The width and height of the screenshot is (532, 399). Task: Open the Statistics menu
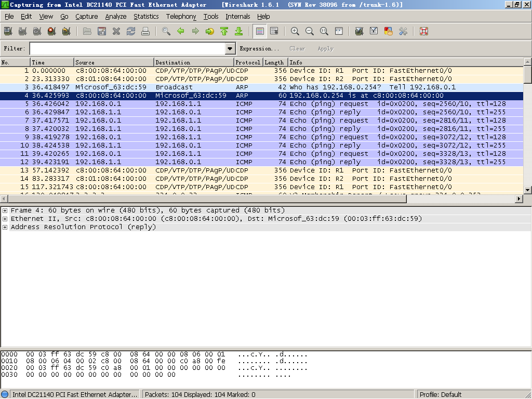[146, 16]
